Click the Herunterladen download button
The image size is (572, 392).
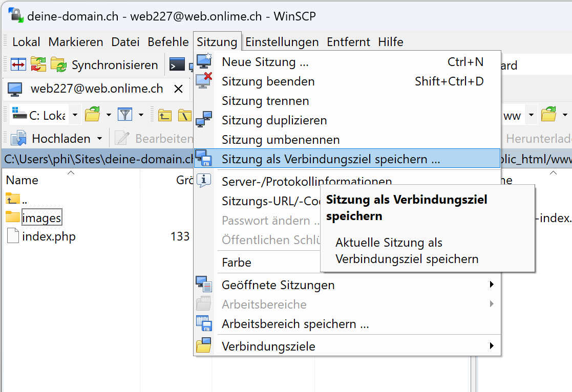[538, 139]
